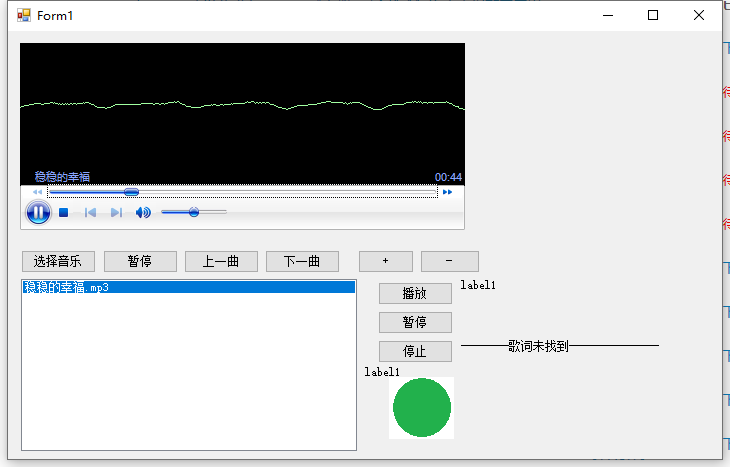Screen dimensions: 730x467
Task: Maximize the Form1 window
Action: pyautogui.click(x=653, y=15)
